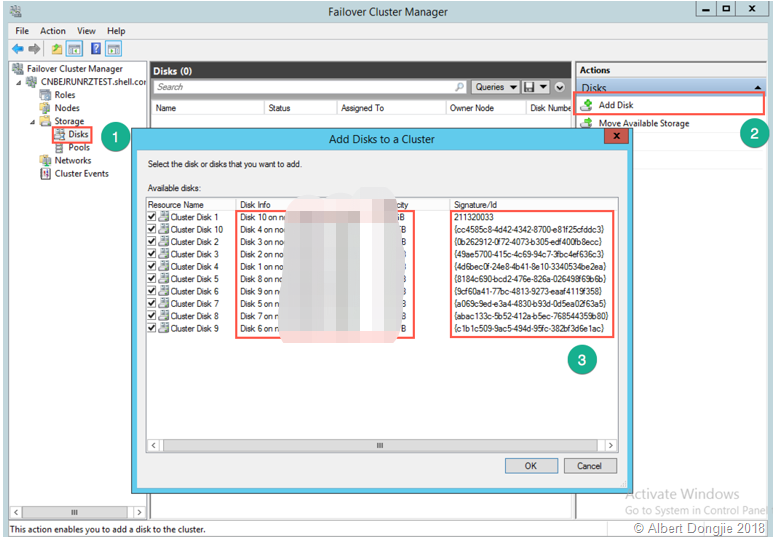This screenshot has height=537, width=773.
Task: Sort Disks list by Assigned To column
Action: [391, 108]
